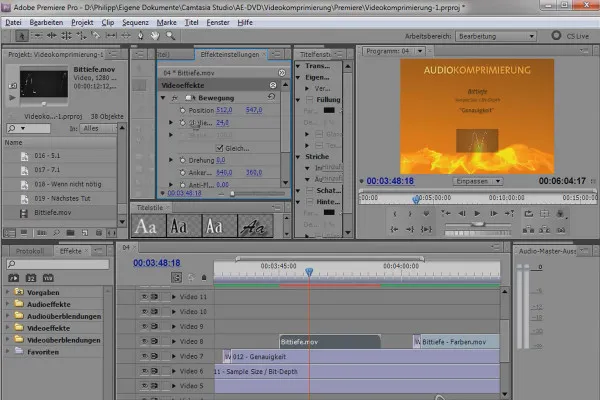The height and width of the screenshot is (400, 600).
Task: Step back one frame in Program monitor
Action: [462, 214]
